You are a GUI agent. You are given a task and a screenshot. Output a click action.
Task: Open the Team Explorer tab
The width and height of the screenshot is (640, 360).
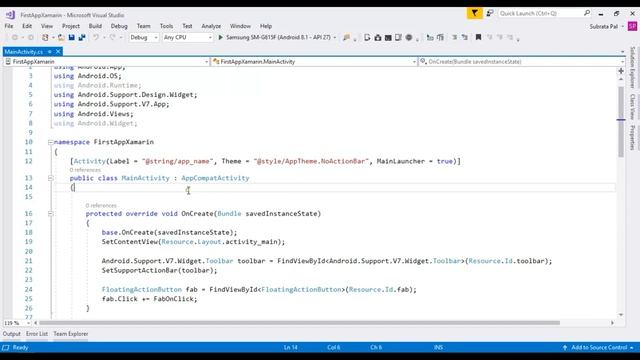[71, 334]
